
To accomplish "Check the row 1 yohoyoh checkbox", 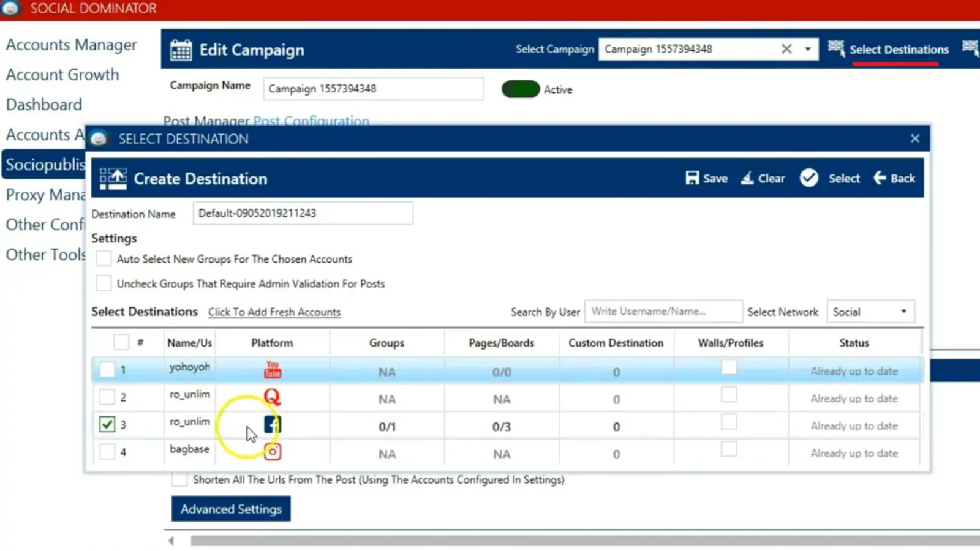I will pos(107,369).
